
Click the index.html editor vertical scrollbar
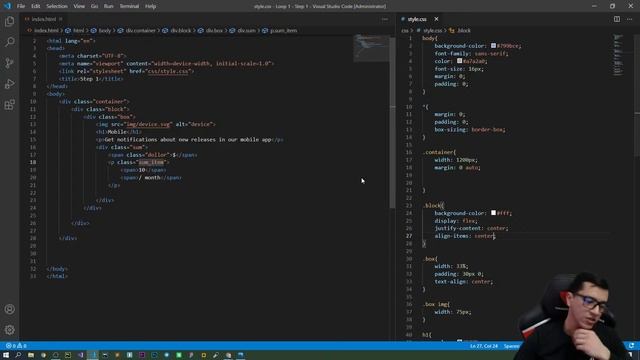coord(392,122)
